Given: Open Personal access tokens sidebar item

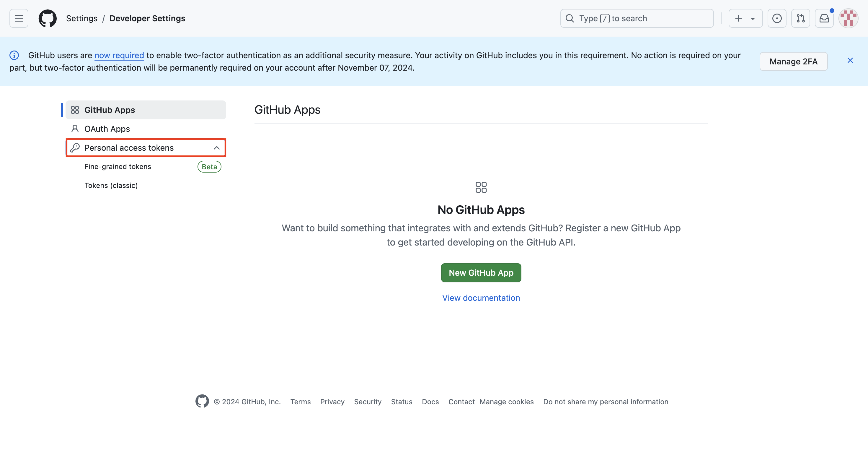Looking at the screenshot, I should coord(146,148).
